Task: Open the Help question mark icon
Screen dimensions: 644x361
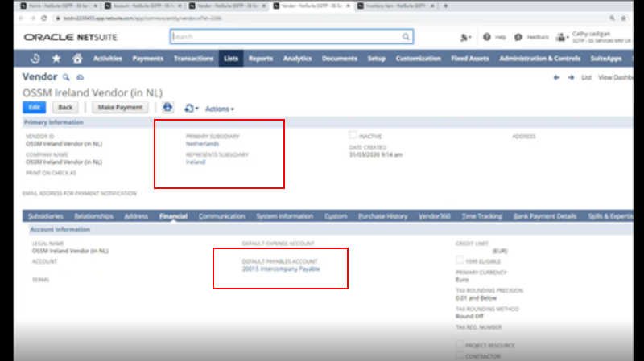Action: tap(487, 37)
